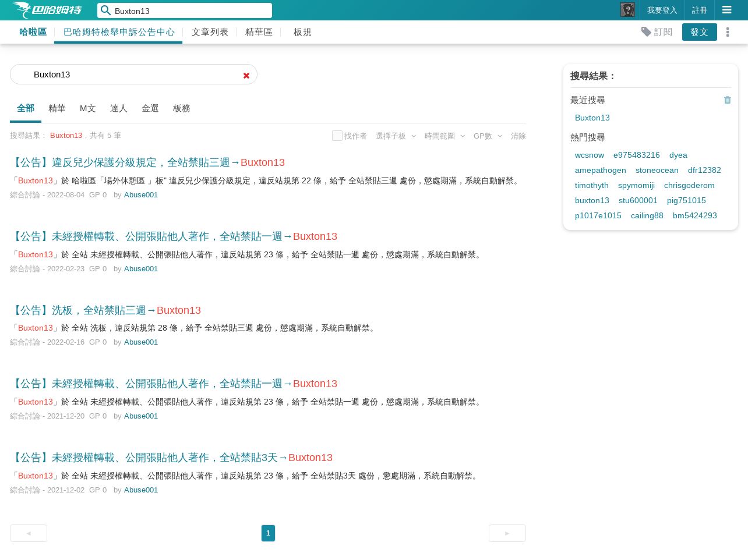The image size is (748, 560).
Task: Open the vertical three-dot more options
Action: pos(728,32)
